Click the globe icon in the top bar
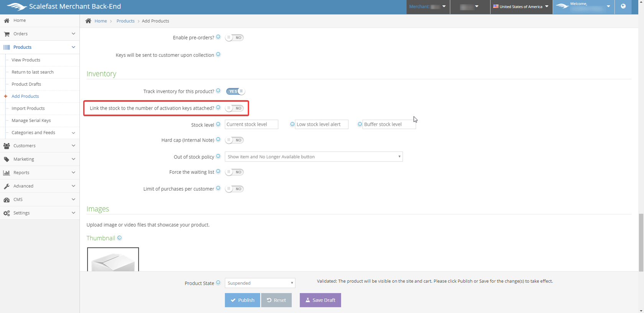Image resolution: width=644 pixels, height=313 pixels. click(x=623, y=6)
